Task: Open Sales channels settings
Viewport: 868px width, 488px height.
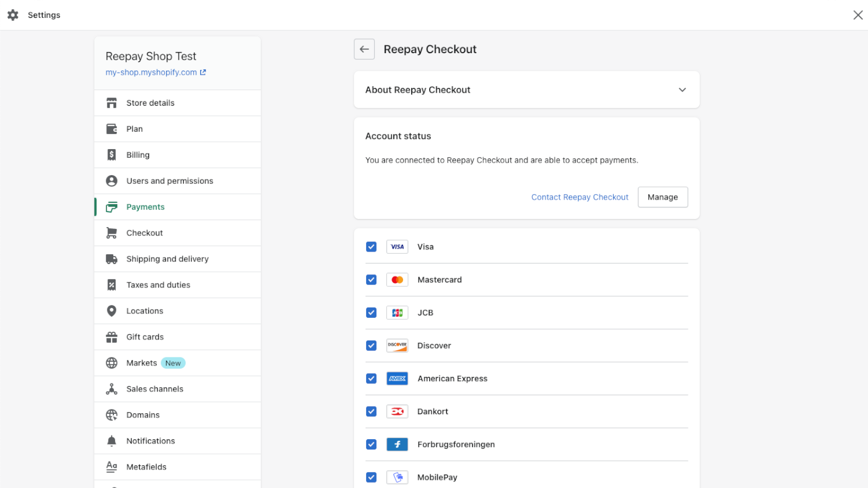Action: pos(177,389)
